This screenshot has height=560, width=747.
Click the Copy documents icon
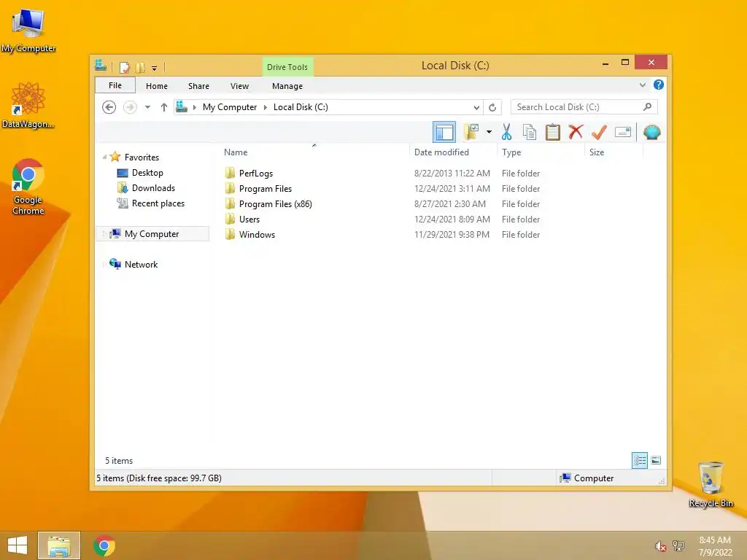point(530,132)
